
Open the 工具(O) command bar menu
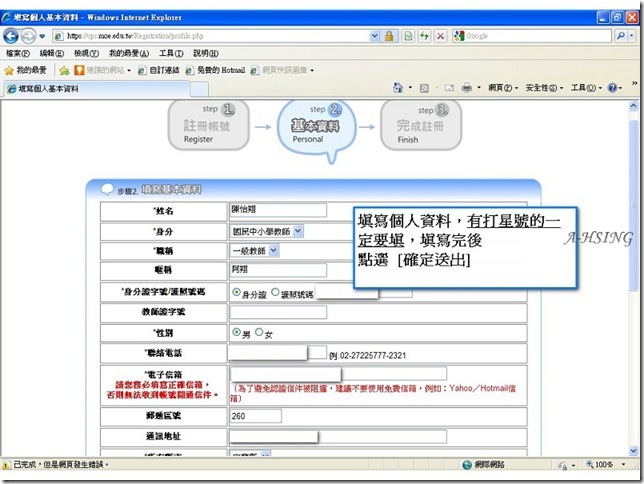[586, 88]
